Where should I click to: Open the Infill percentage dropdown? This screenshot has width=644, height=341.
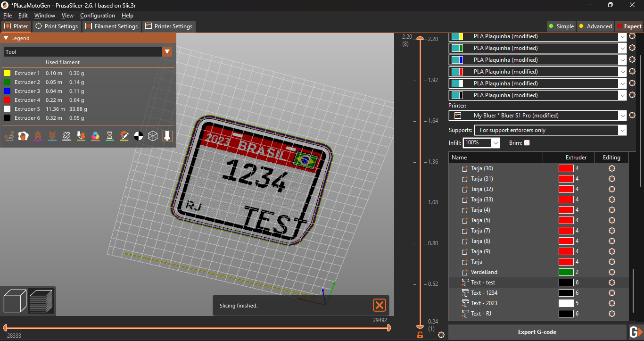(495, 142)
